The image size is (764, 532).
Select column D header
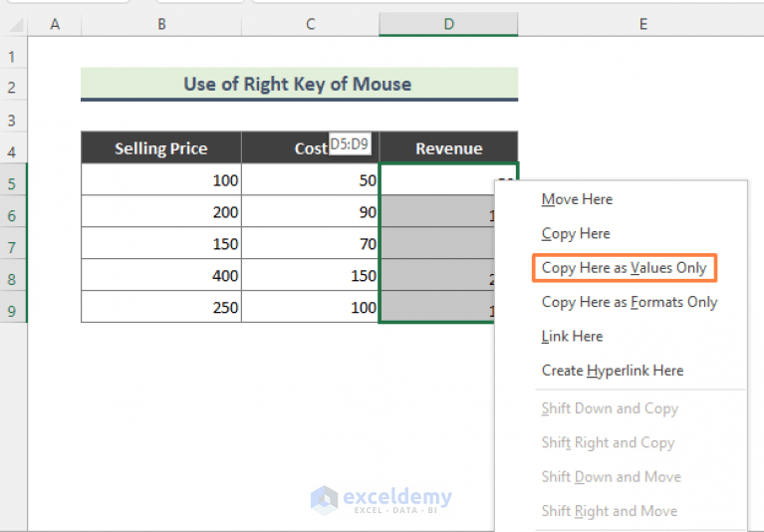coord(449,24)
